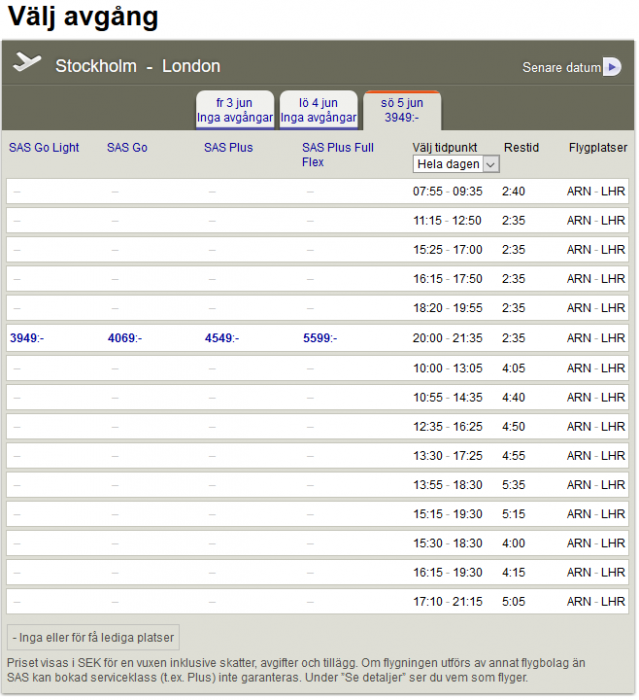Screen dimensions: 639x700
Task: Click the airplane icon beside Stockholm - London
Action: [27, 64]
